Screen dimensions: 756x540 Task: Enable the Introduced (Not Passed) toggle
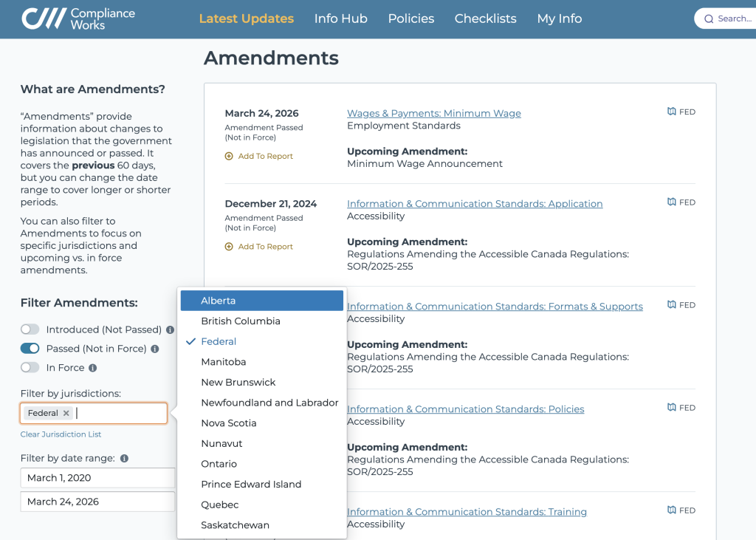(30, 329)
